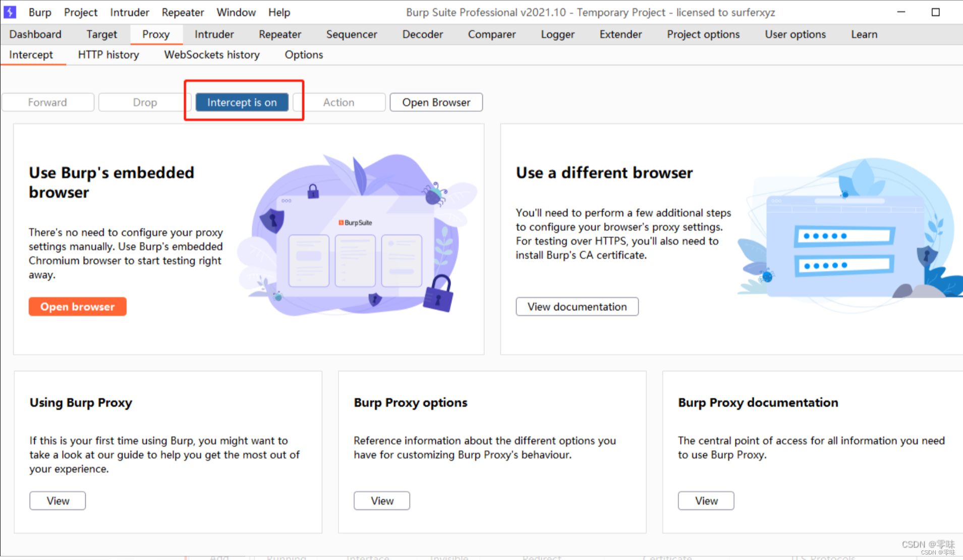Switch to the Repeater tool tab
This screenshot has width=963, height=560.
(x=280, y=34)
